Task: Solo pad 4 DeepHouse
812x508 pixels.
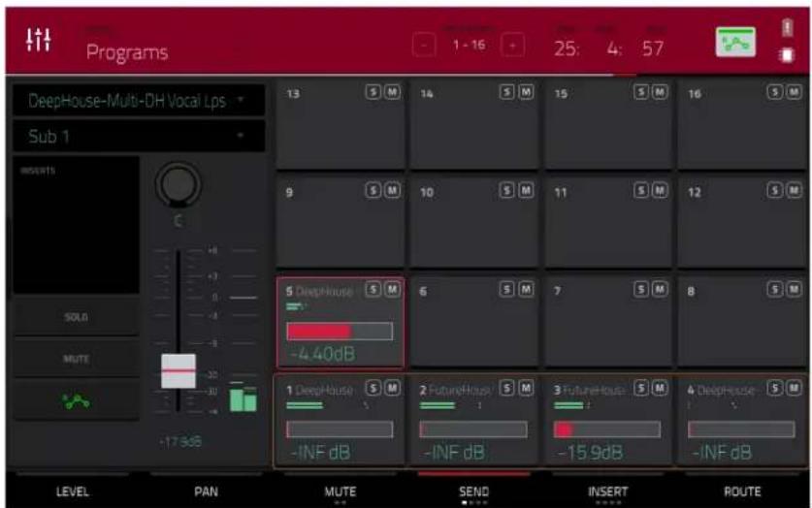Action: coord(775,388)
